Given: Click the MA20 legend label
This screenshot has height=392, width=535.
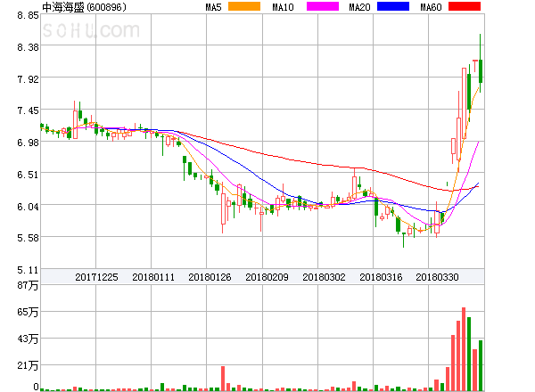Looking at the screenshot, I should pyautogui.click(x=359, y=7).
